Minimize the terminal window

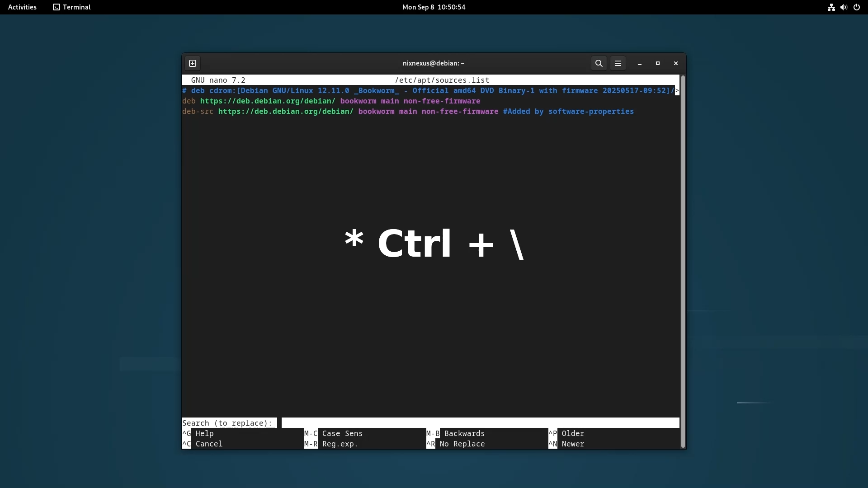click(x=640, y=64)
